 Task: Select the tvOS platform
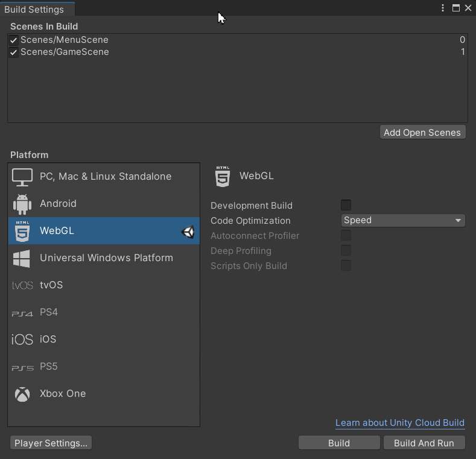[104, 285]
